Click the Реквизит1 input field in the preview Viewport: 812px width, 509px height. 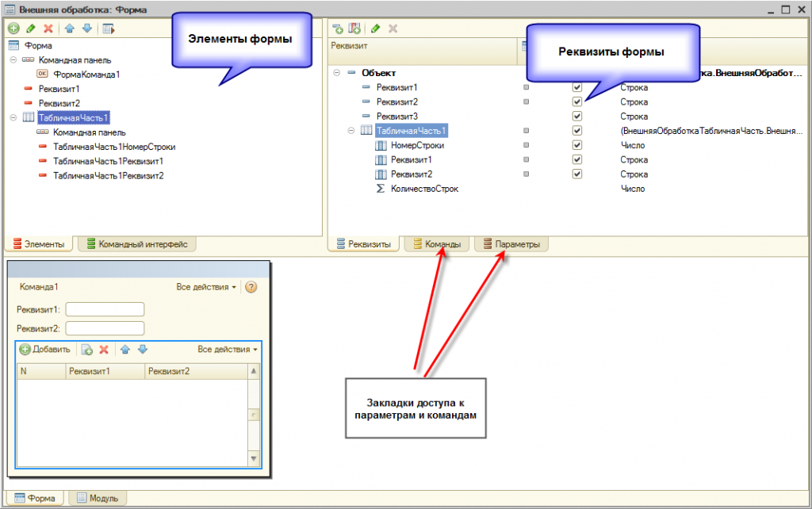coord(105,310)
